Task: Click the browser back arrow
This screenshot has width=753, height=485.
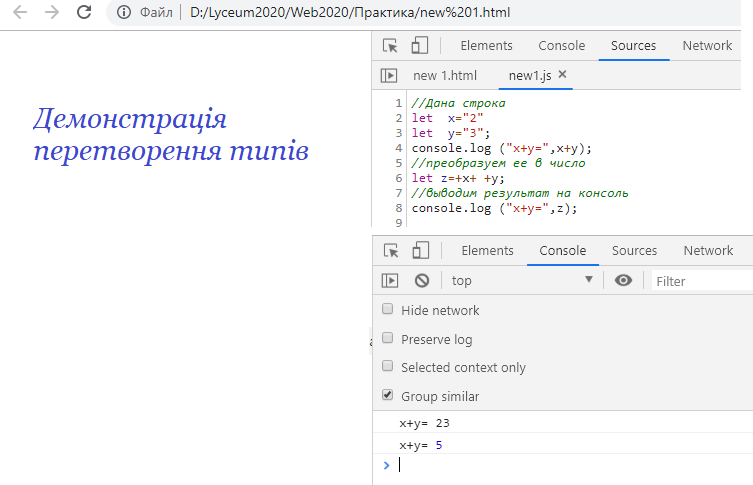Action: point(20,13)
